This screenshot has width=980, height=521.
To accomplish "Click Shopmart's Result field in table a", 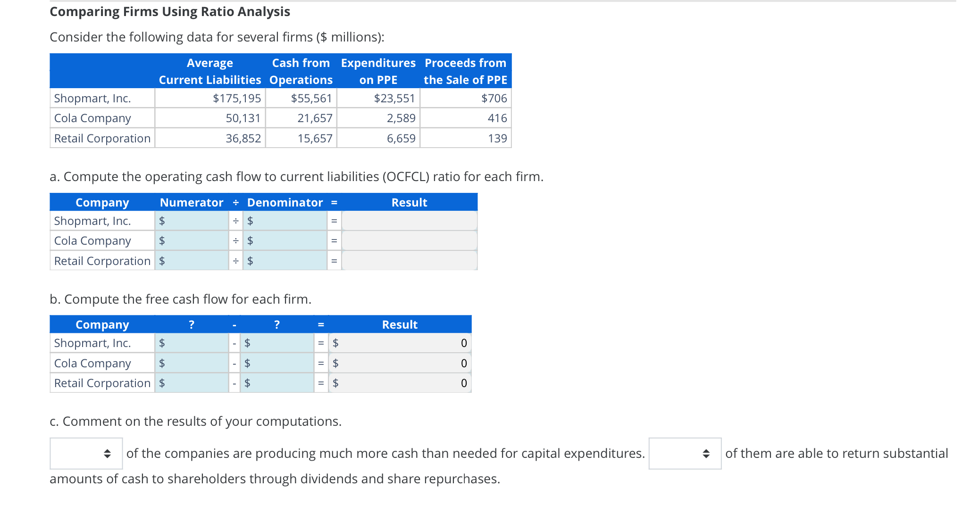I will point(410,220).
